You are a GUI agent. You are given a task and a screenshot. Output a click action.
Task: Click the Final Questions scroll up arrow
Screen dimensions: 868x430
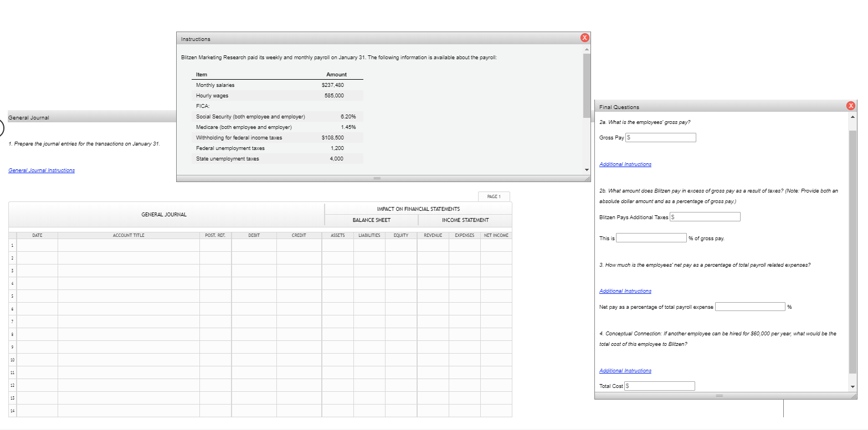pyautogui.click(x=852, y=117)
